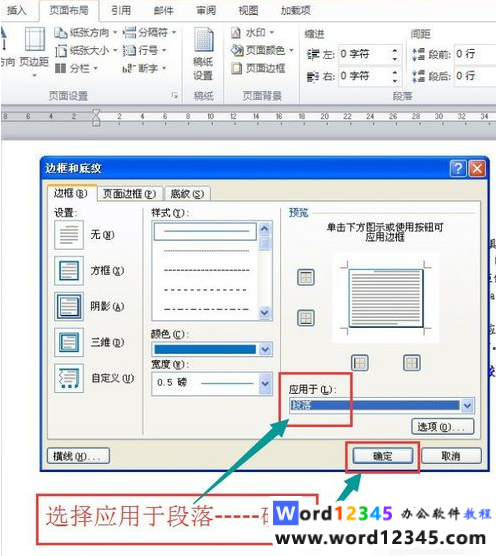Open the 页面设置 dialog launcher
This screenshot has height=556, width=496.
[x=174, y=95]
